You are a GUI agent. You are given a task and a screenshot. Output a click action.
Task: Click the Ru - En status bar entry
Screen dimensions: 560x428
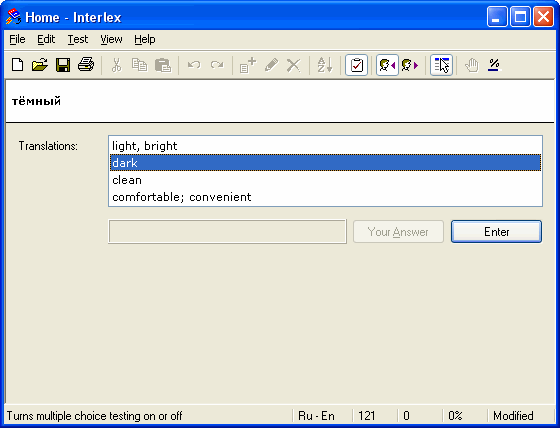pyautogui.click(x=316, y=416)
